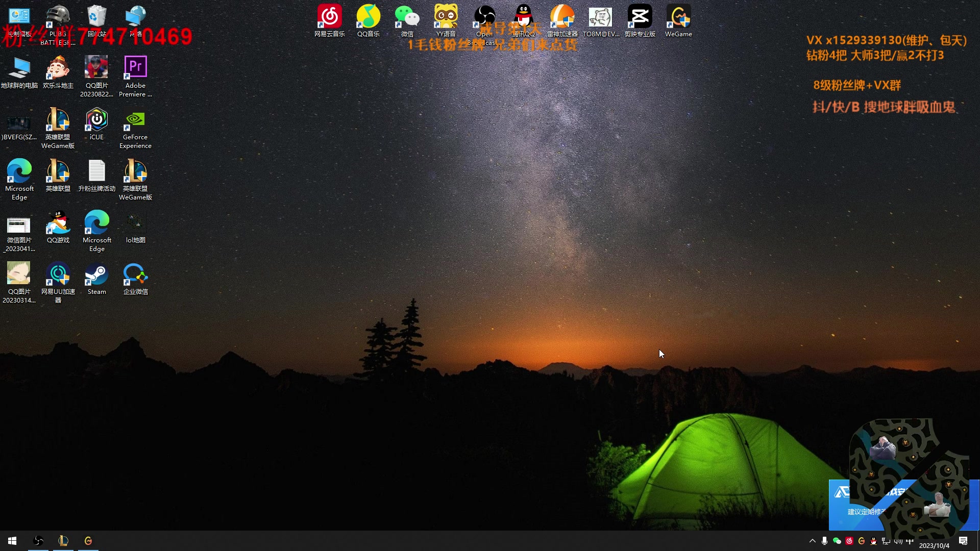This screenshot has width=980, height=551.
Task: Switch to OBS Studio in the taskbar
Action: 38,541
